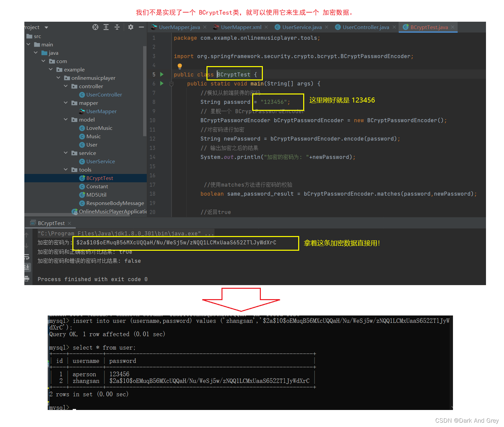The height and width of the screenshot is (427, 504).
Task: Collapse the onlinemusicplayer package node
Action: [x=58, y=78]
